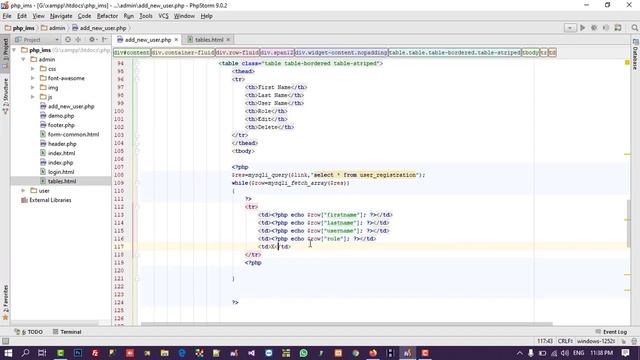Click the horizontal editor scrollbar
Viewport: 640px width, 360px height.
(x=346, y=324)
